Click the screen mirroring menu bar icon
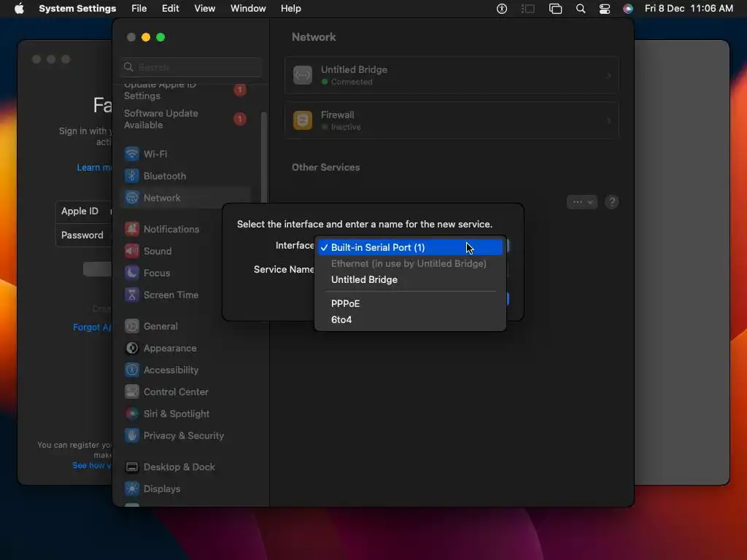Viewport: 747px width, 560px height. point(555,9)
